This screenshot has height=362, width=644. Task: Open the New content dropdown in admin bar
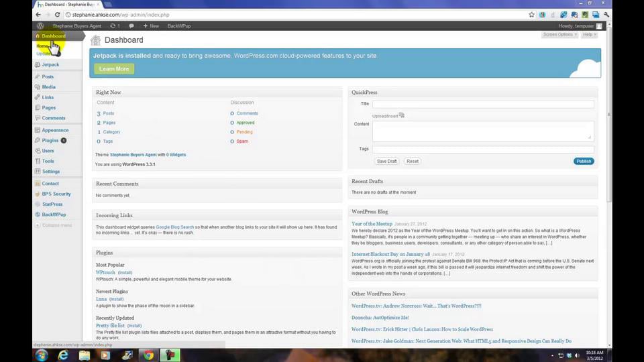pos(151,26)
